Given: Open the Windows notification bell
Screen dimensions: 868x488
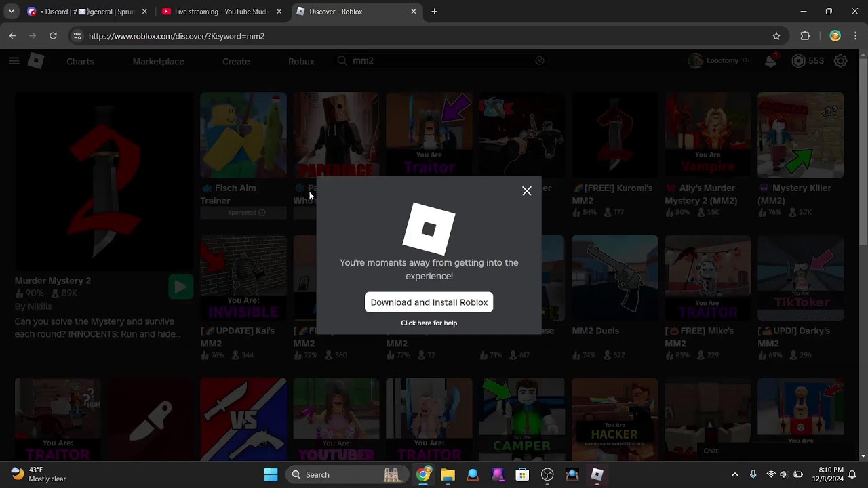Looking at the screenshot, I should coord(853,474).
